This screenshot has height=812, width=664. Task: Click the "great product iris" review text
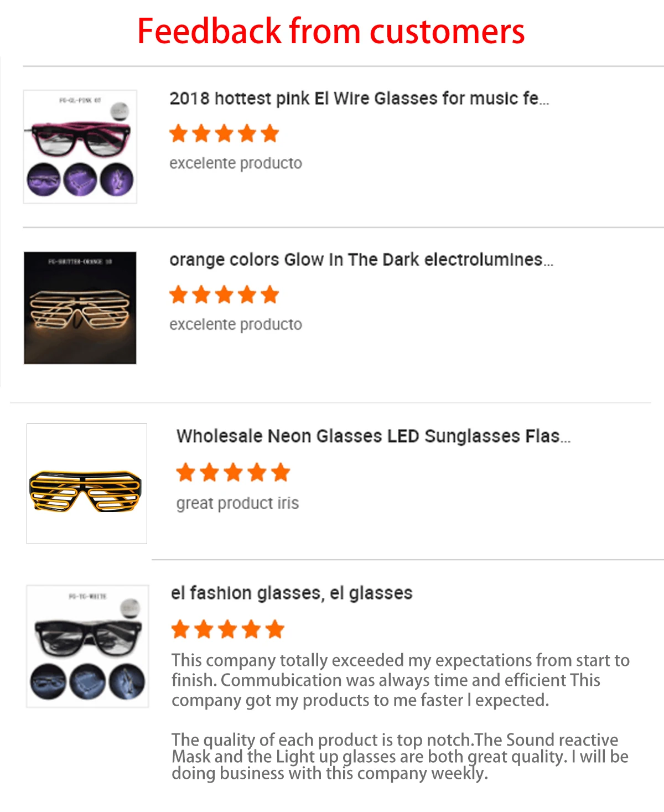point(237,503)
